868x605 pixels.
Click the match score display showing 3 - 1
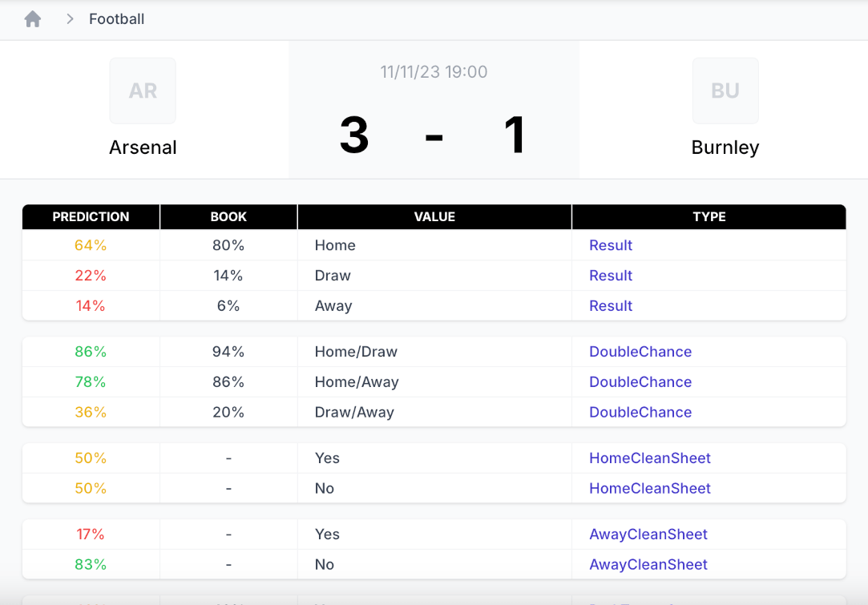coord(434,136)
